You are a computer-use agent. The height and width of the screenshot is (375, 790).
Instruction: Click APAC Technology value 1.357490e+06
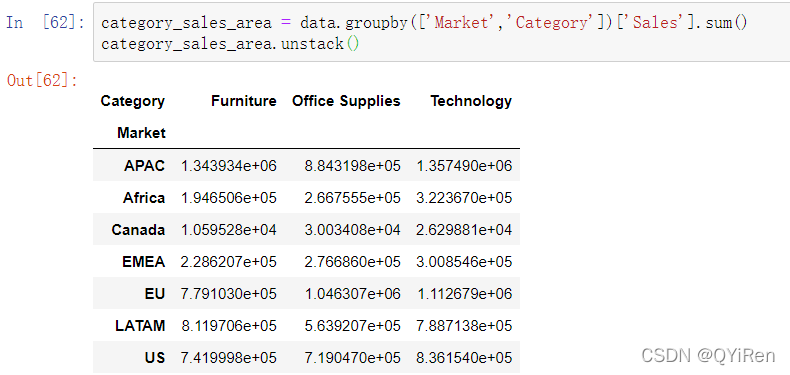click(464, 166)
